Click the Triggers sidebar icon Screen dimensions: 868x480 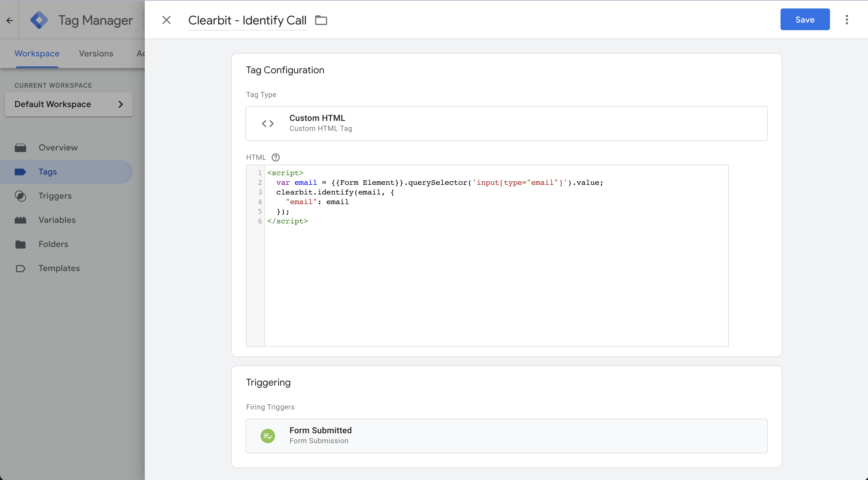pyautogui.click(x=20, y=196)
